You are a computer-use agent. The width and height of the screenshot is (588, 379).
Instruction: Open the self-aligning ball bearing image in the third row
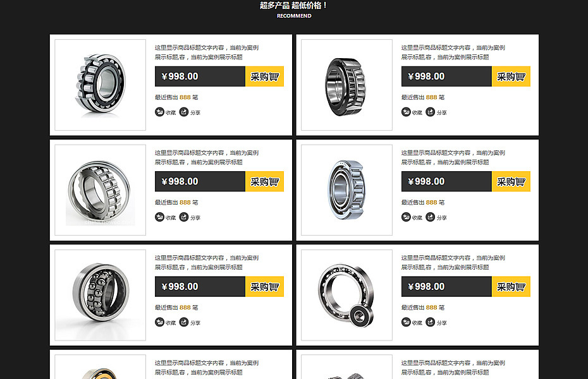[x=100, y=295]
